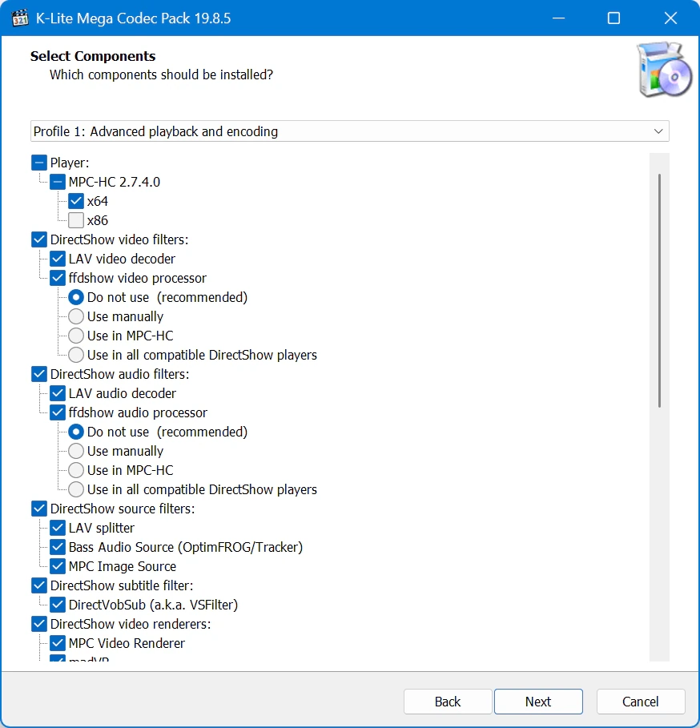Uncheck MPC Video Renderer
The image size is (700, 728).
[x=58, y=643]
